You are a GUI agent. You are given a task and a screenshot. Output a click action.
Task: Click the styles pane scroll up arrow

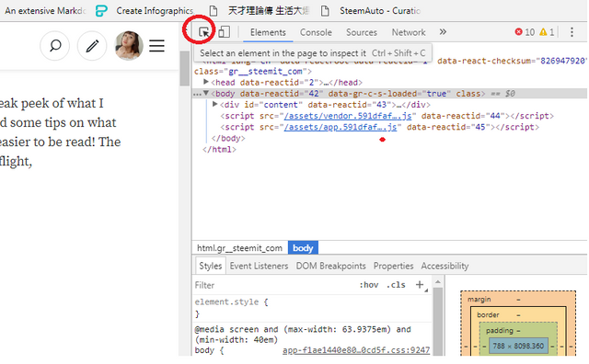coord(438,281)
